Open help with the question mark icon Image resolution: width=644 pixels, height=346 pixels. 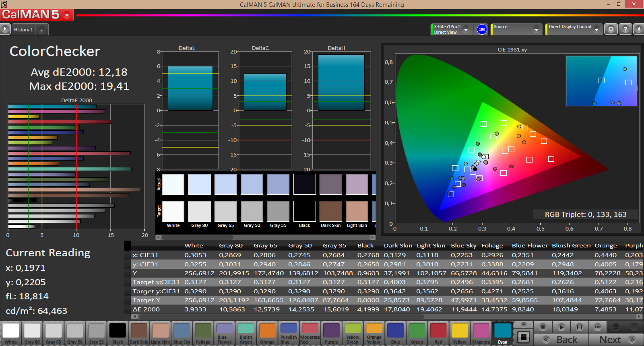pos(625,29)
